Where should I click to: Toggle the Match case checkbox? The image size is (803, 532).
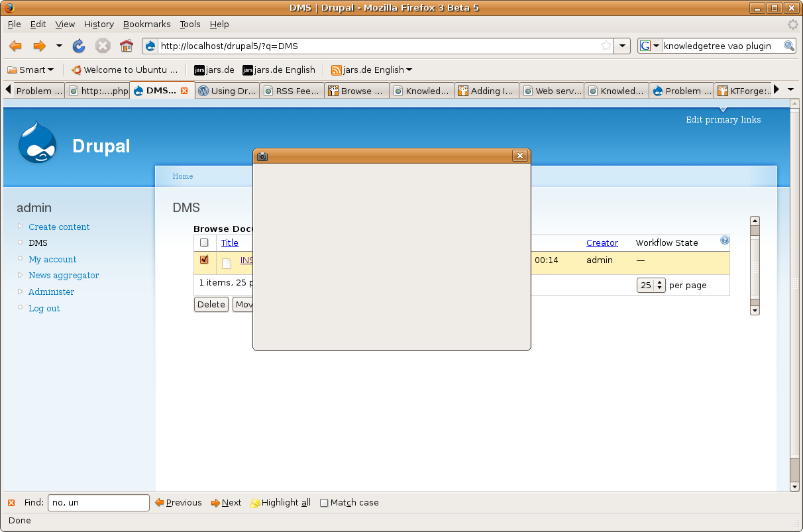click(324, 503)
